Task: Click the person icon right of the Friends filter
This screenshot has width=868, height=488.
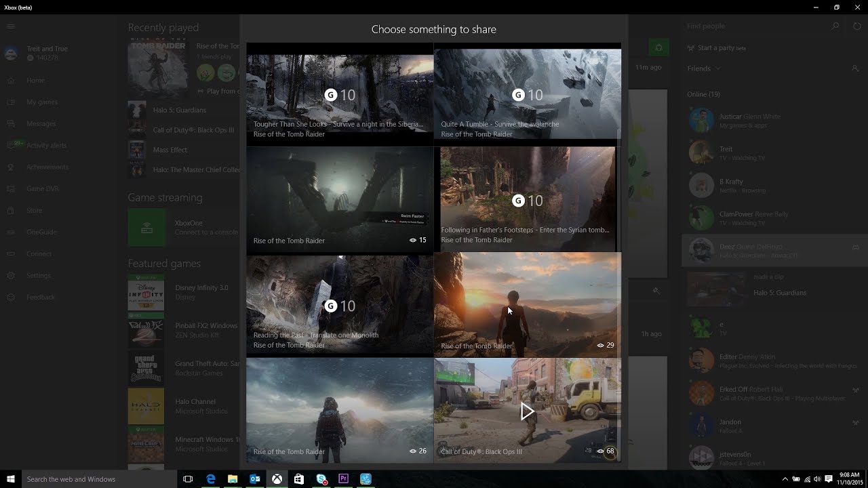Action: pos(855,68)
